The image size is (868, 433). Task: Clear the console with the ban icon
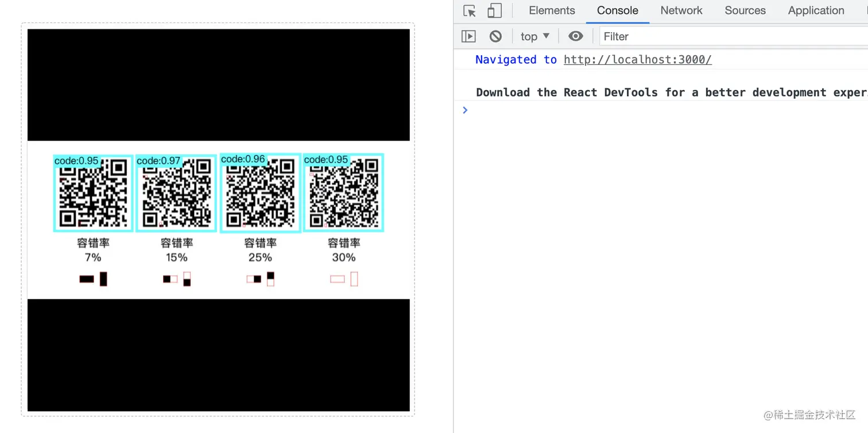[495, 36]
